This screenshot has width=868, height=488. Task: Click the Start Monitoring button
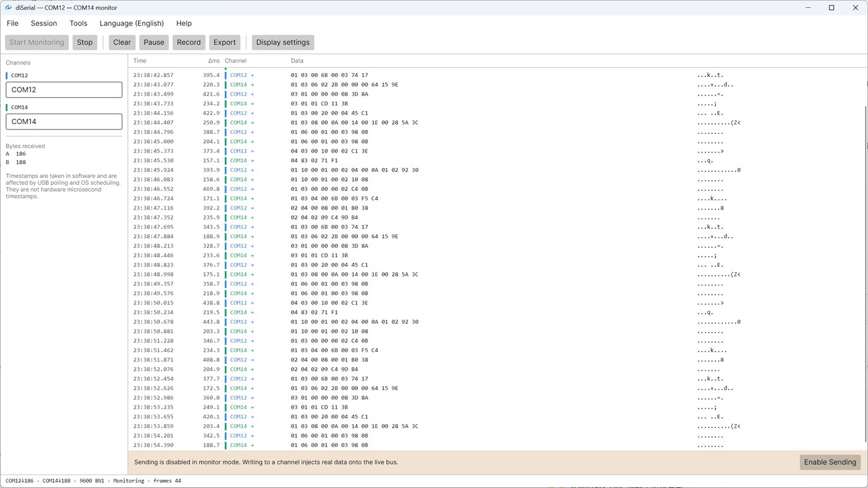click(37, 42)
